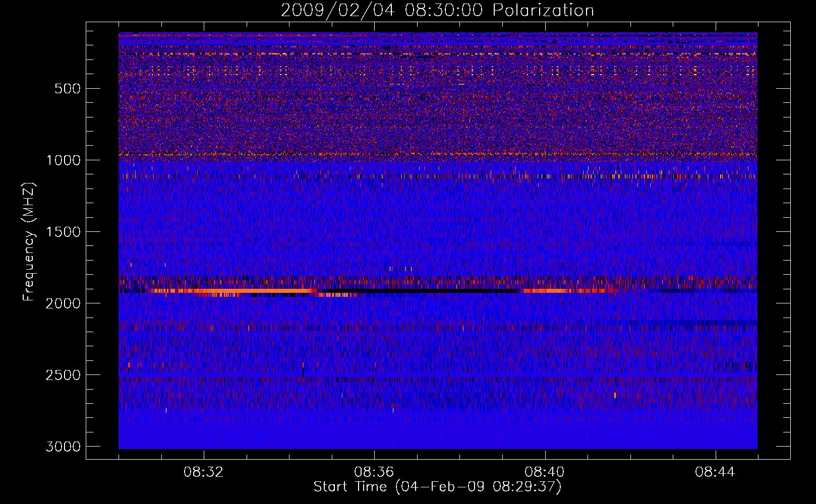
Task: Click the 1500 frequency tick label
Action: click(x=63, y=232)
